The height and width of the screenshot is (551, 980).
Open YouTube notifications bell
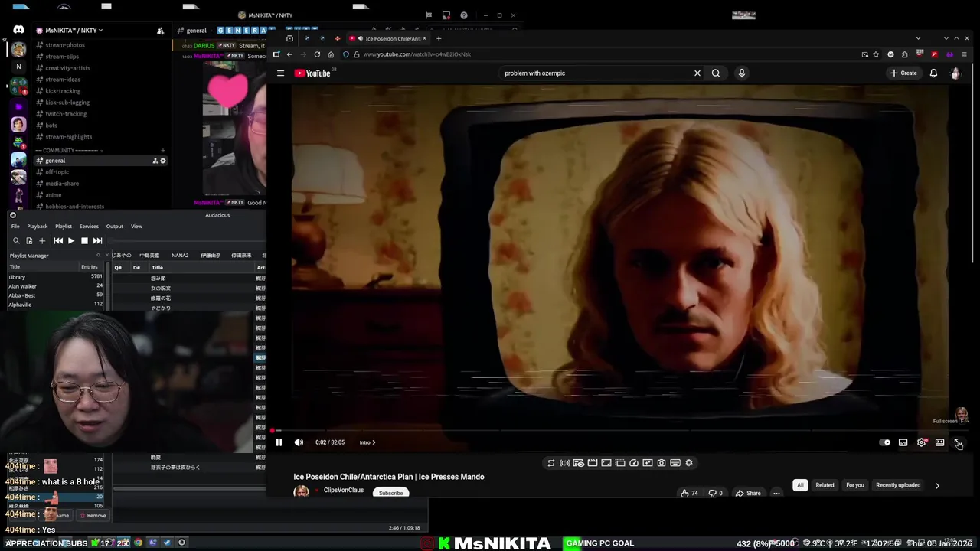933,73
